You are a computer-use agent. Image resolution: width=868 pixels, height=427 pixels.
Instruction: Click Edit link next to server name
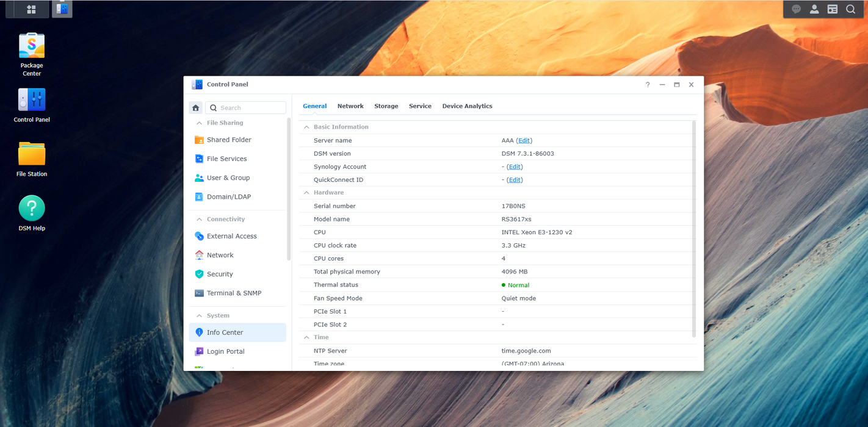(524, 141)
